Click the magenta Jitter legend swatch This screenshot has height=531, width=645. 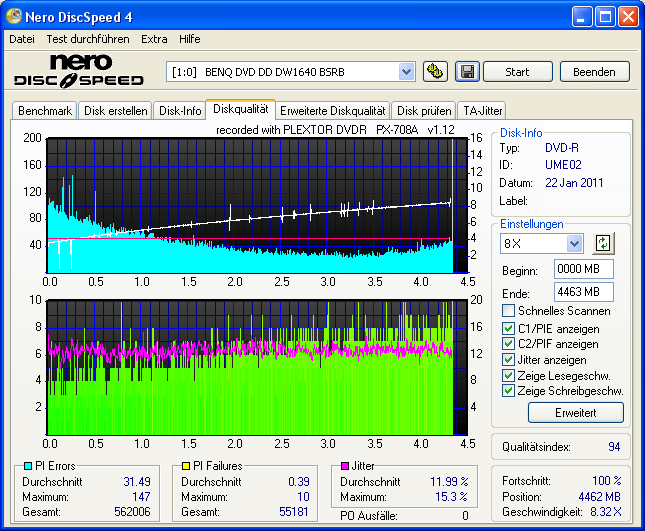pos(345,466)
